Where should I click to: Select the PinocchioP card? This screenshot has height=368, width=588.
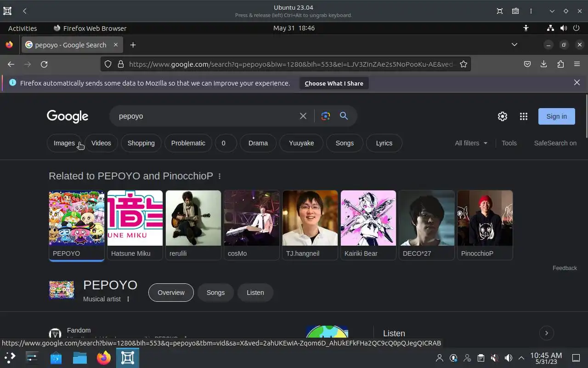pos(485,225)
